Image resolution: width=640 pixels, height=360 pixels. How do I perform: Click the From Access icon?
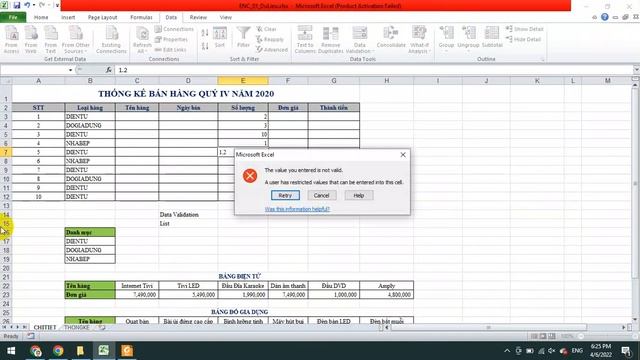pyautogui.click(x=11, y=39)
